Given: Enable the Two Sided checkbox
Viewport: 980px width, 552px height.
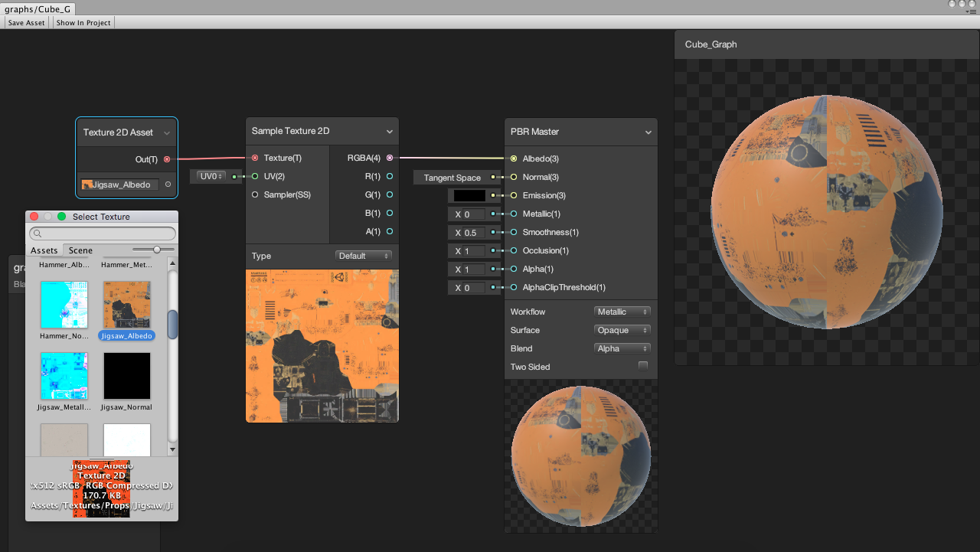Looking at the screenshot, I should click(x=643, y=366).
